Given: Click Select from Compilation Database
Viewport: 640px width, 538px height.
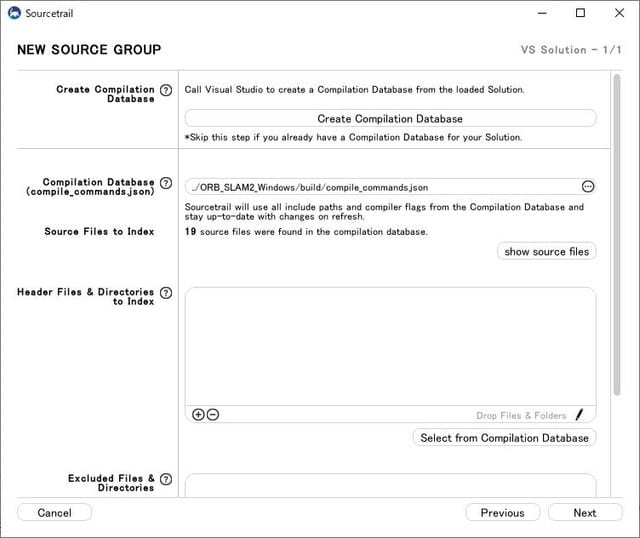Looking at the screenshot, I should click(504, 438).
